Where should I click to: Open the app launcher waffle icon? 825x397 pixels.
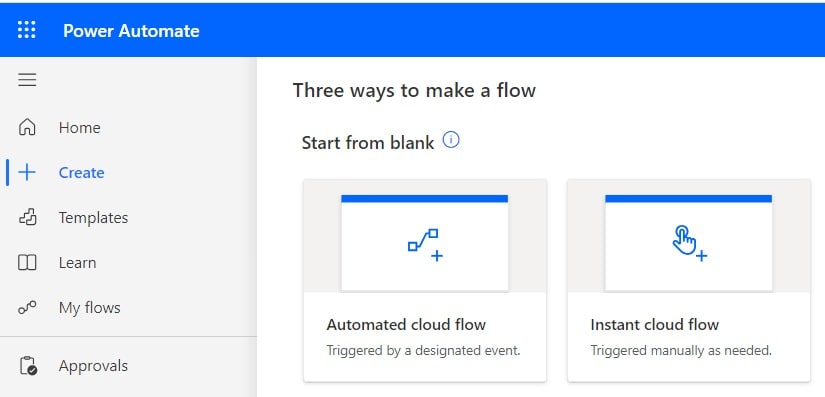coord(27,30)
